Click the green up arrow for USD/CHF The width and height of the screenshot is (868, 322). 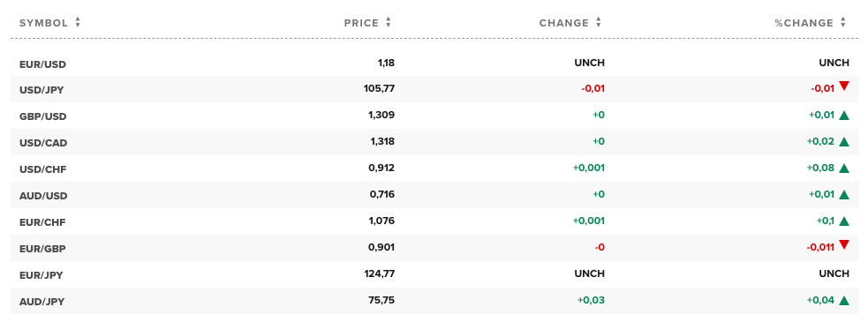[844, 168]
